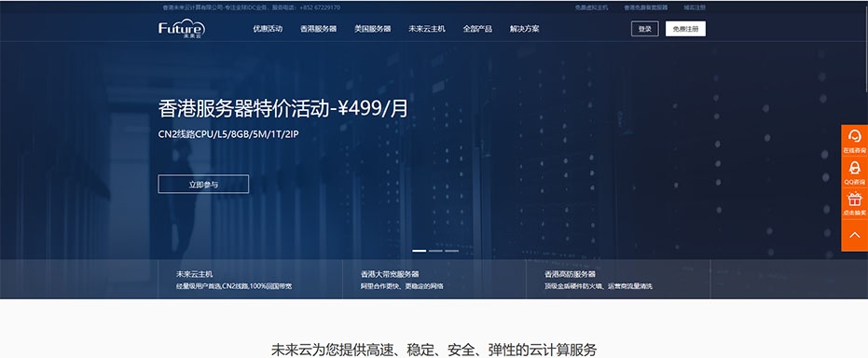Open the 香港高防服务器 feature tab
This screenshot has width=868, height=358.
click(x=618, y=280)
